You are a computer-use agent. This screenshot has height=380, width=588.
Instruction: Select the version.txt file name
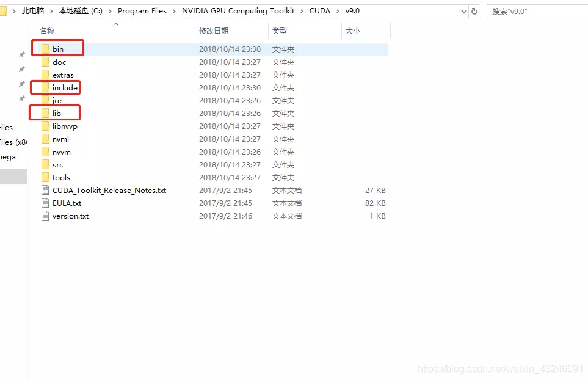point(70,216)
